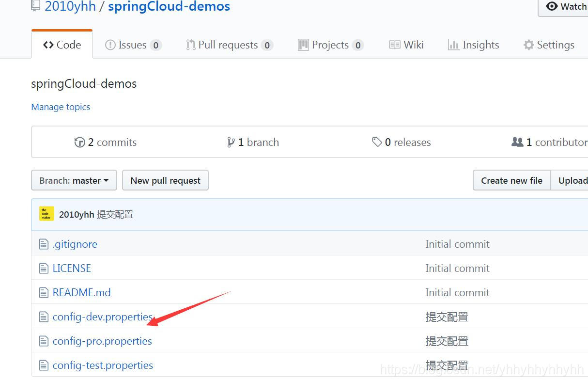View the 0 releases page
The height and width of the screenshot is (381, 588).
point(402,142)
